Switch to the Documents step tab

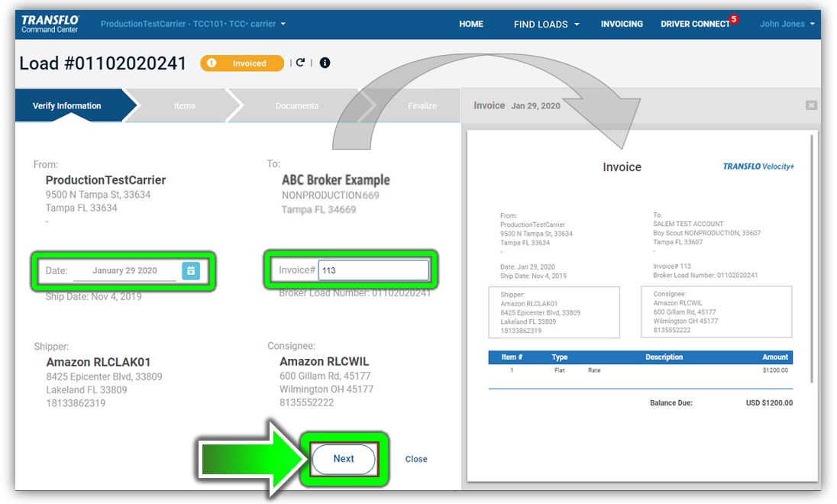click(x=296, y=105)
